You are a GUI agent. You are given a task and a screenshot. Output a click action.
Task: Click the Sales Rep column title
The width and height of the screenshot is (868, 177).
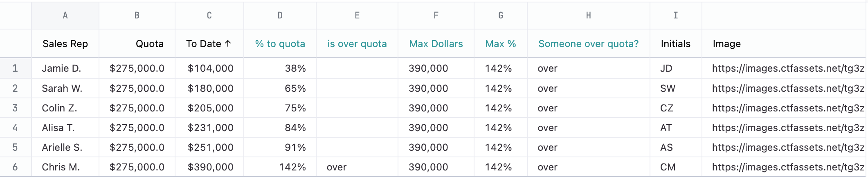(65, 44)
